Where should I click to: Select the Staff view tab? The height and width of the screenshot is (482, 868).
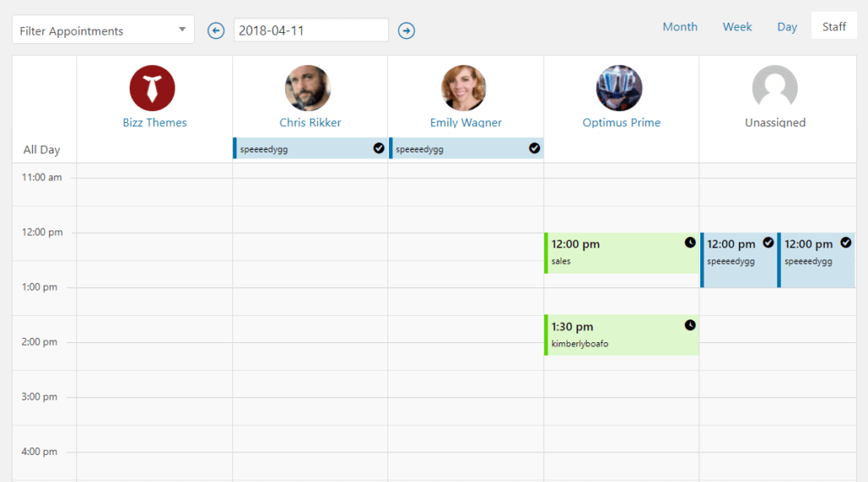pyautogui.click(x=834, y=26)
